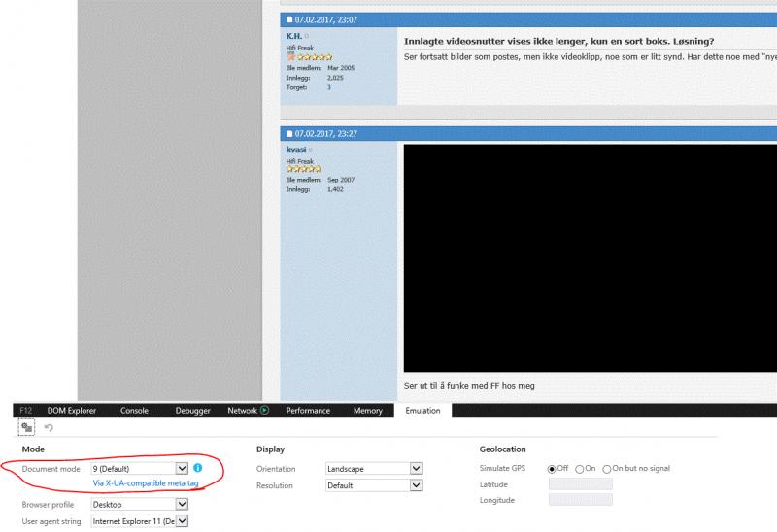Click post title about Innlagte videosnutter
Viewport: 777px width, 532px height.
pos(559,41)
